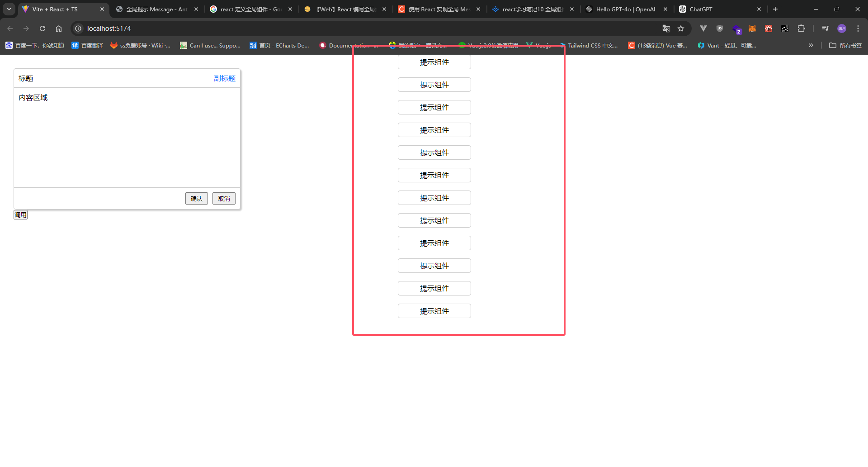Click the 取消 button in the dialog
This screenshot has width=868, height=467.
click(224, 199)
